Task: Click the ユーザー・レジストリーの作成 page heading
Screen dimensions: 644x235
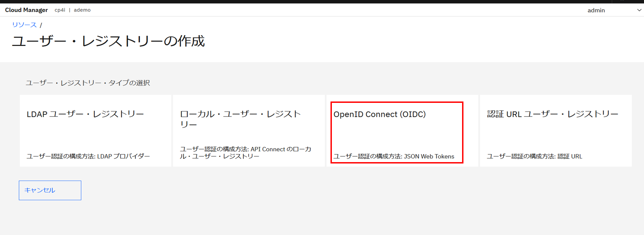Action: click(108, 41)
